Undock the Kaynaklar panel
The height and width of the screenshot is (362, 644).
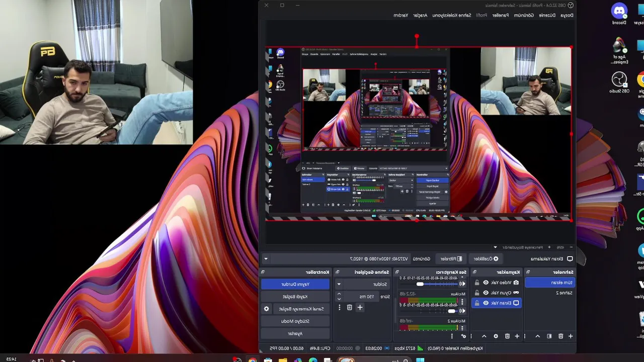[x=474, y=272]
